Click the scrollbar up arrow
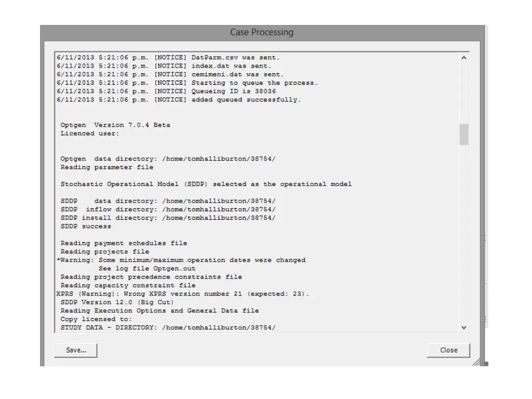This screenshot has height=399, width=532. (x=464, y=58)
